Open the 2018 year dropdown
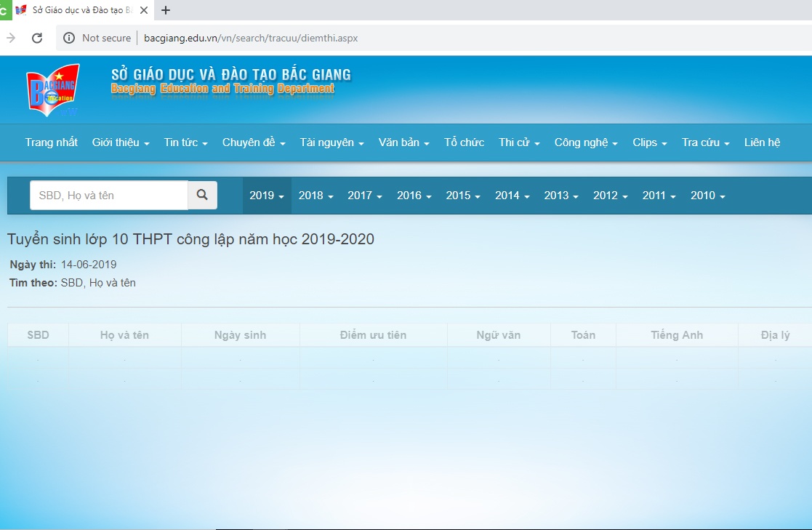Viewport: 812px width, 530px height. tap(315, 195)
